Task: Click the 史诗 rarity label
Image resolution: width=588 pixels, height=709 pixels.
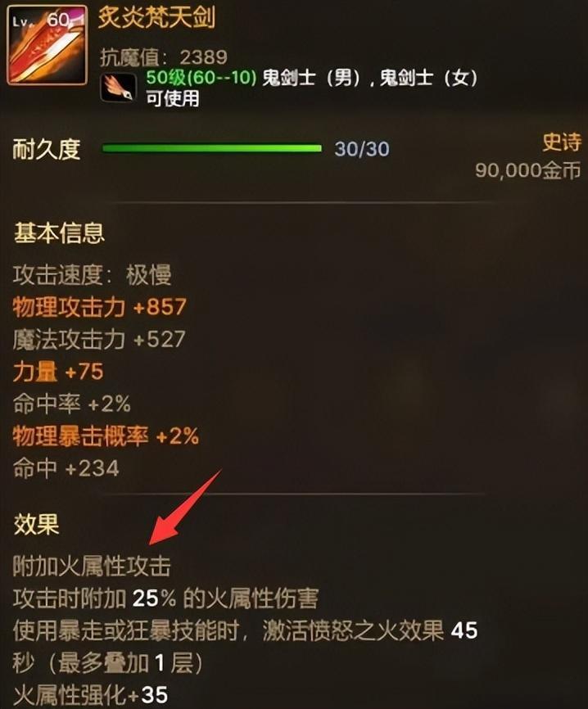Action: point(561,142)
